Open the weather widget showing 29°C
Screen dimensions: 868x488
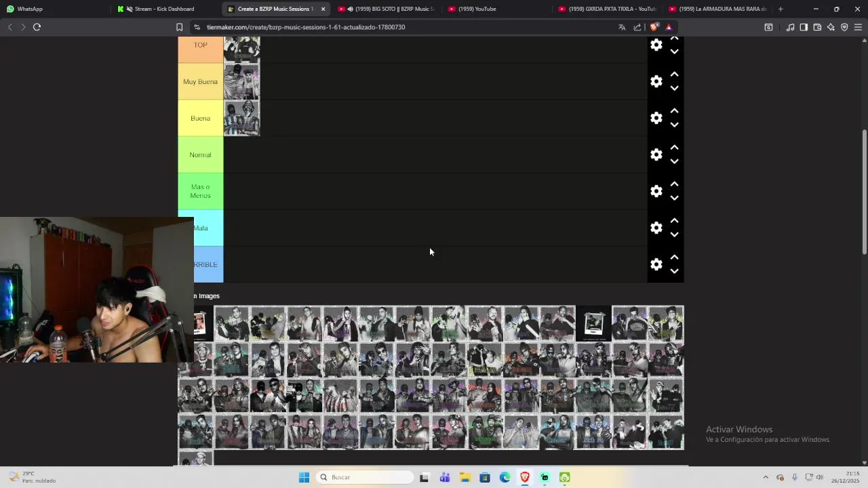(x=32, y=477)
